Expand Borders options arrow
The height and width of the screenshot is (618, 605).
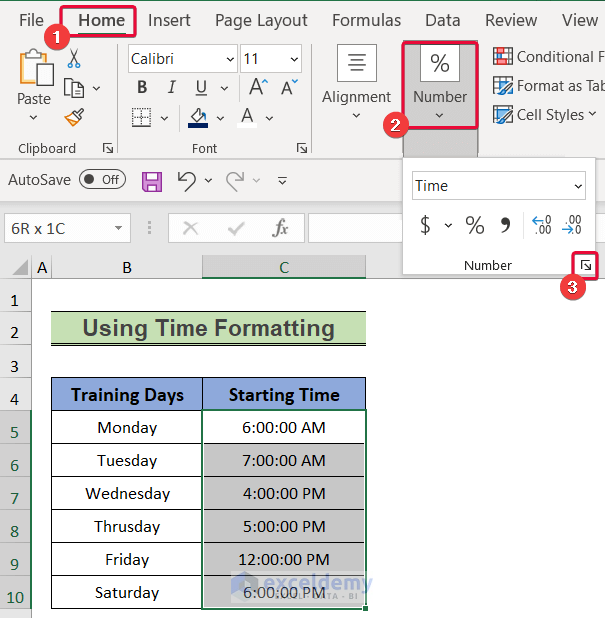click(x=164, y=118)
